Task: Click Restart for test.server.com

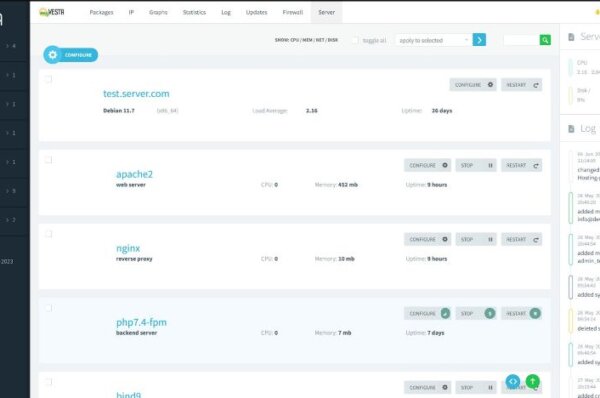Action: click(x=522, y=85)
